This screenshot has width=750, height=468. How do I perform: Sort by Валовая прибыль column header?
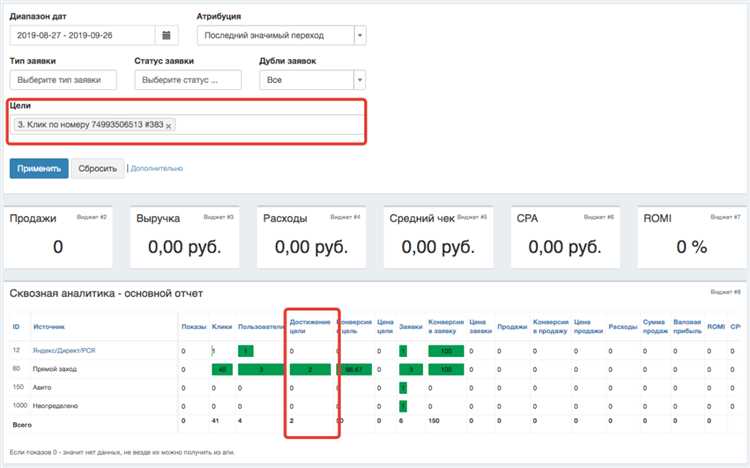[x=687, y=326]
